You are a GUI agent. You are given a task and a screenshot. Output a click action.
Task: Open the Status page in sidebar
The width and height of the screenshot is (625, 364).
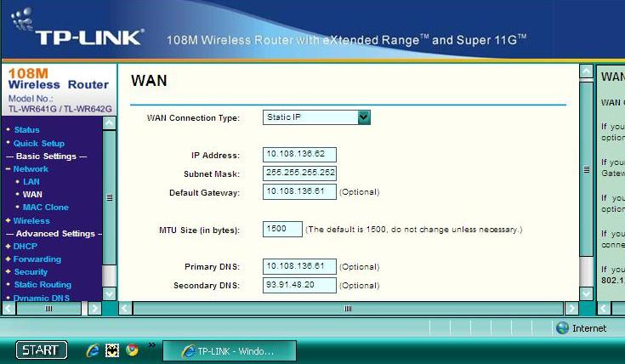point(26,130)
